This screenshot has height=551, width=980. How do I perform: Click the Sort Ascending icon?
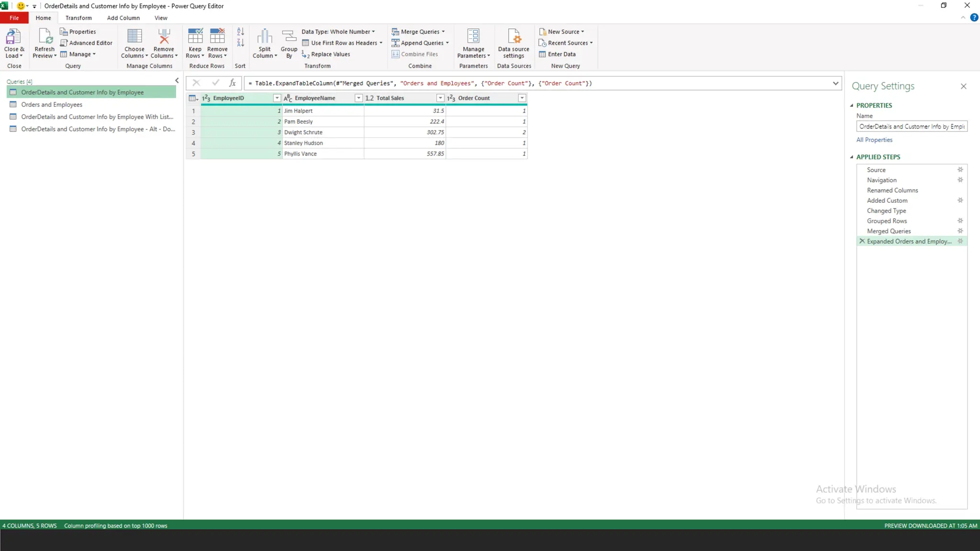click(x=241, y=32)
